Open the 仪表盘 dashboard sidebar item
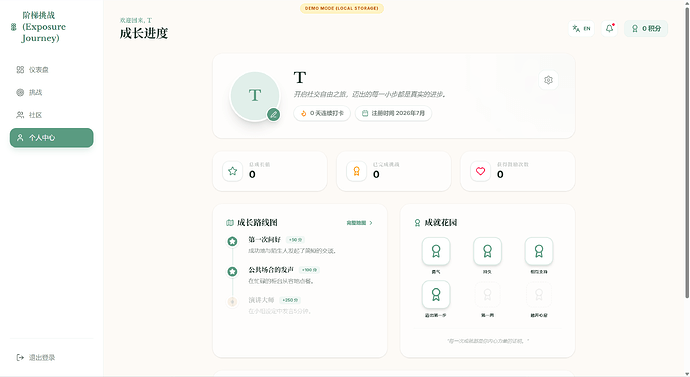Image resolution: width=690 pixels, height=377 pixels. pyautogui.click(x=51, y=70)
